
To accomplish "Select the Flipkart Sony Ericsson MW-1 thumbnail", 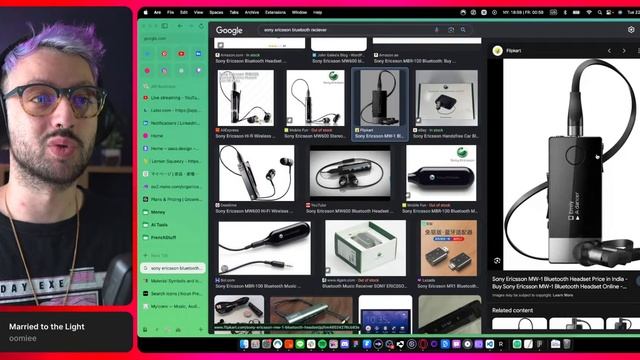I will (x=380, y=98).
